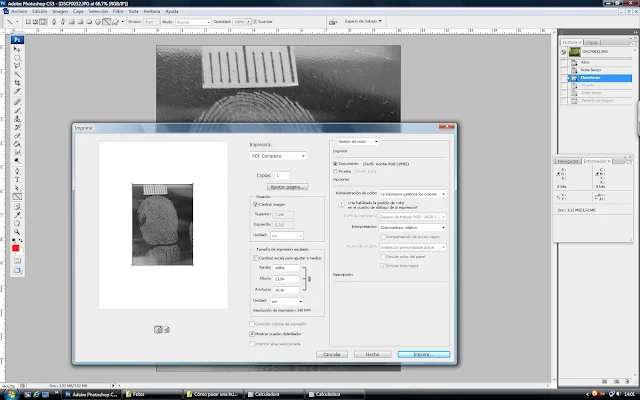The width and height of the screenshot is (640, 400).
Task: Select the Move tool
Action: pos(17,49)
